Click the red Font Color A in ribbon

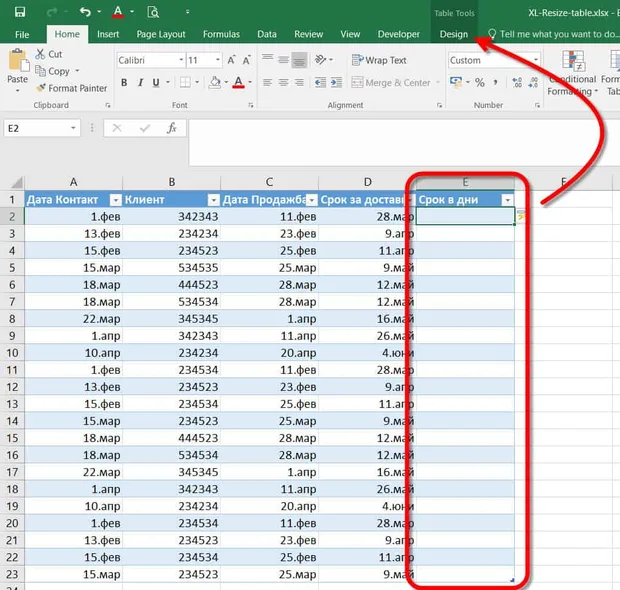point(238,83)
